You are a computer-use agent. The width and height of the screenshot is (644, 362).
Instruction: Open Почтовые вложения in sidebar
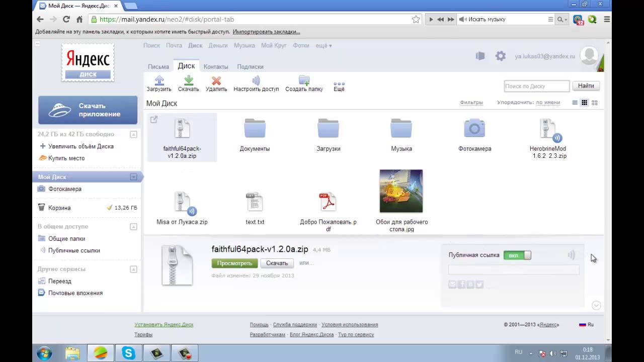[x=75, y=293]
